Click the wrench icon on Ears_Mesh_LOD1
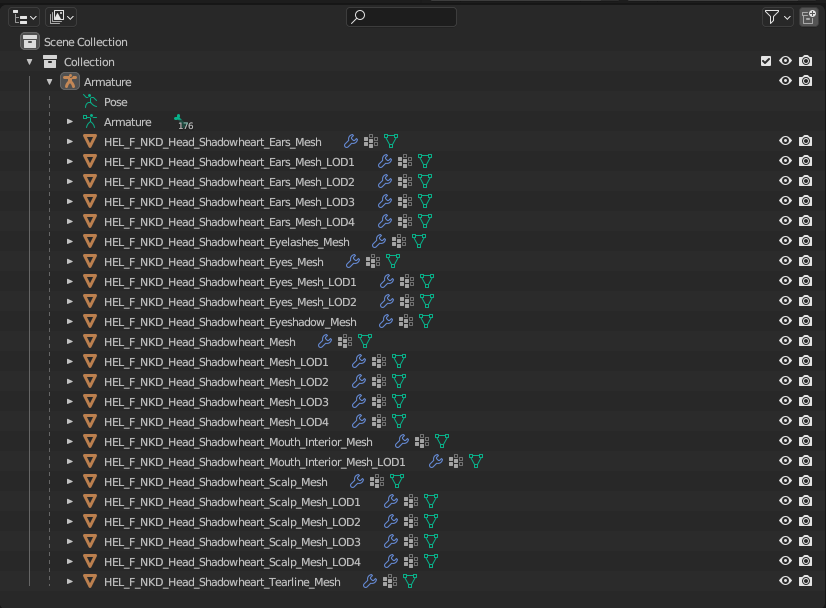Viewport: 826px width, 608px height. [385, 161]
